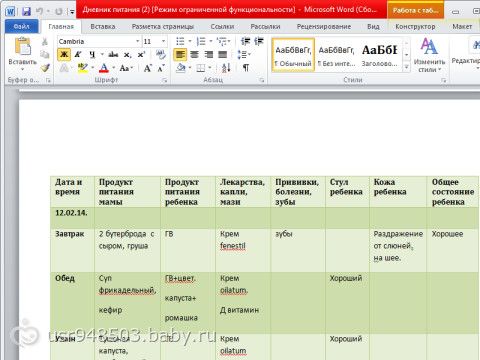Toggle Bold (Ж) formatting button
Viewport: 480px width, 360px height.
(x=64, y=54)
